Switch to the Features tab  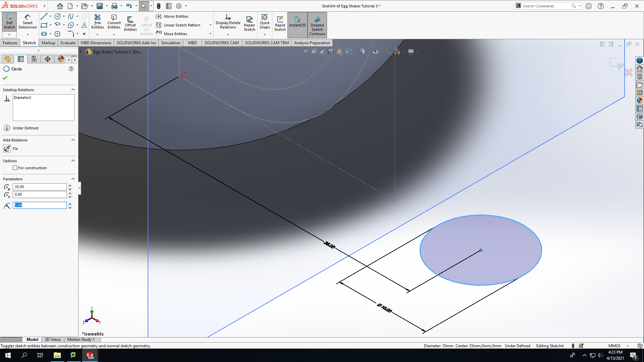(x=10, y=43)
